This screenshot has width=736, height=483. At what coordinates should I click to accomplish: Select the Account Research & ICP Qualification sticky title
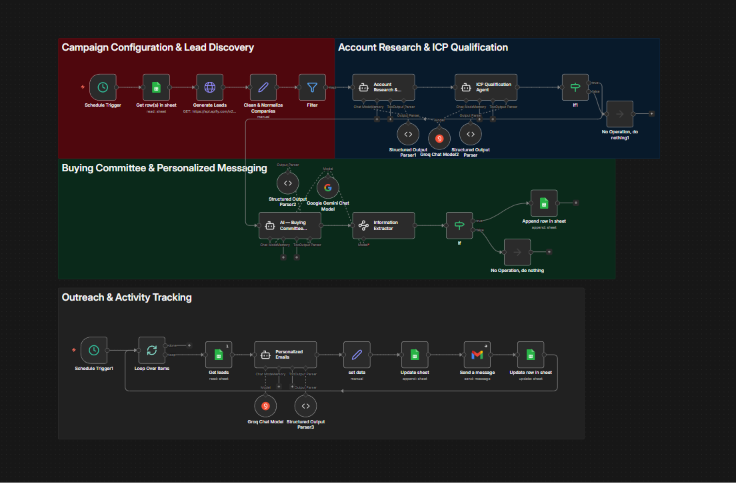pos(423,47)
